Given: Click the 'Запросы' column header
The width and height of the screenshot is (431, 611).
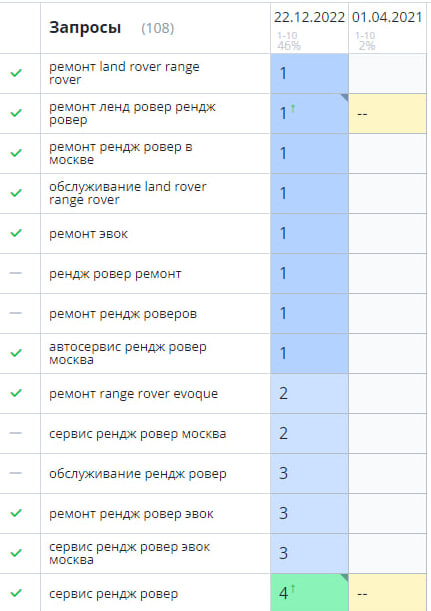Looking at the screenshot, I should (x=85, y=27).
